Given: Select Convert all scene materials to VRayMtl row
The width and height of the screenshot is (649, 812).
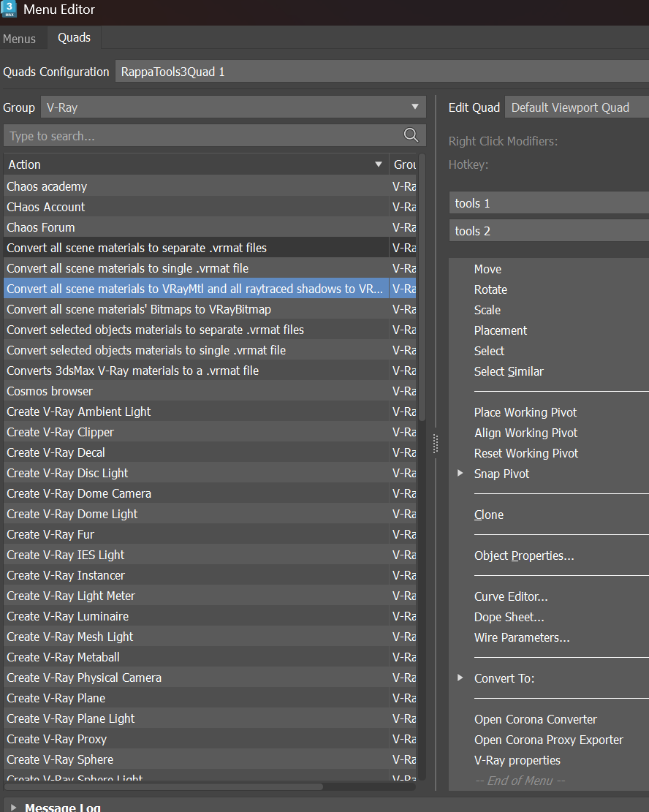Looking at the screenshot, I should [210, 289].
